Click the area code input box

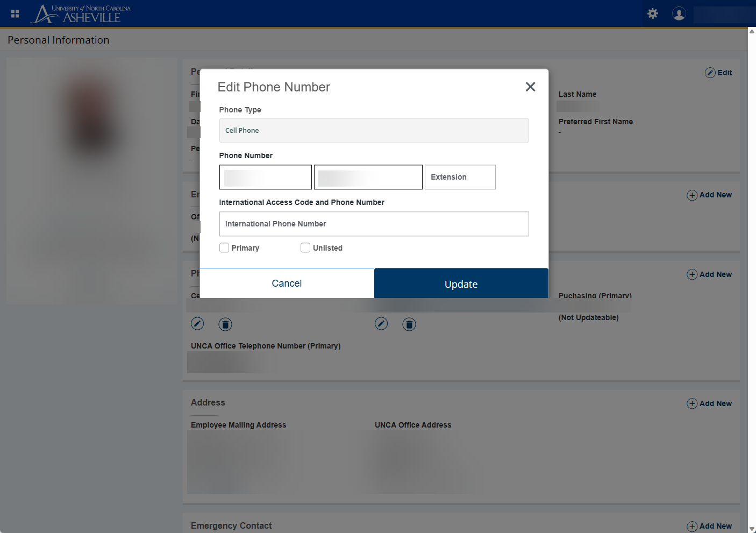click(266, 177)
